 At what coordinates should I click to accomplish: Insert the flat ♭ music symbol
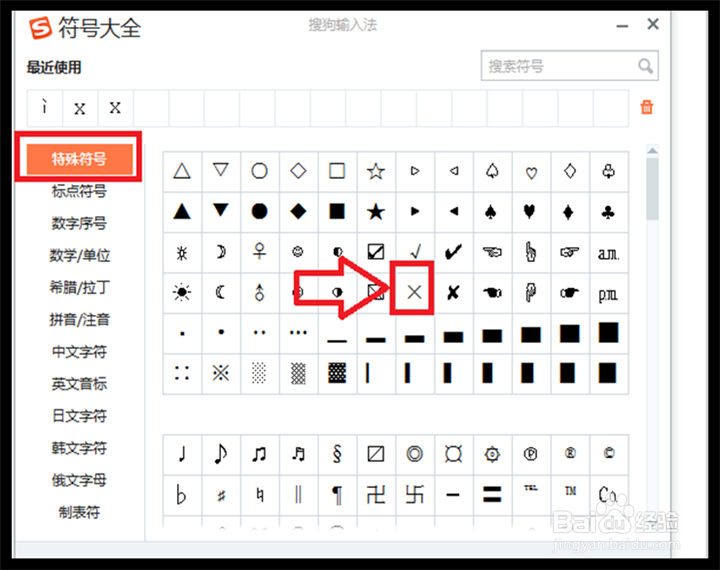tap(182, 495)
